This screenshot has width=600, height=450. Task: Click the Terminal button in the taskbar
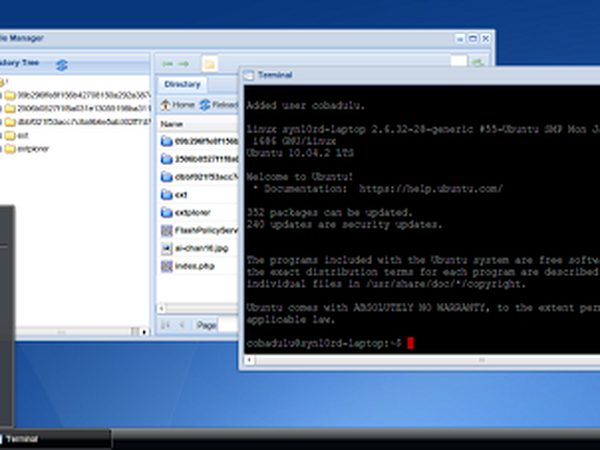[55, 439]
